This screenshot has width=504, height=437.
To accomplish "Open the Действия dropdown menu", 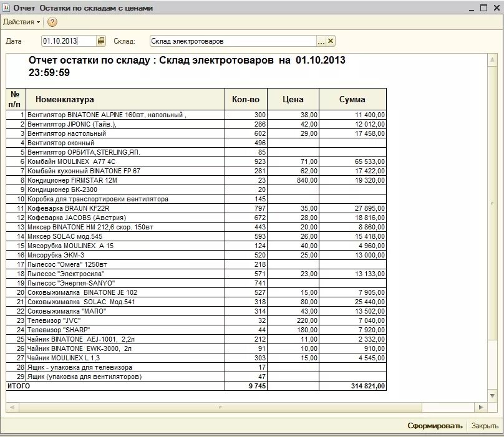I will click(22, 22).
